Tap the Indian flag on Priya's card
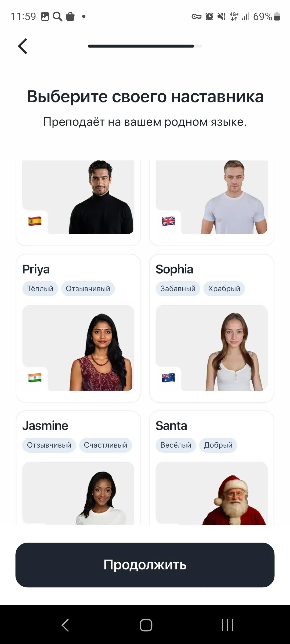 (35, 378)
